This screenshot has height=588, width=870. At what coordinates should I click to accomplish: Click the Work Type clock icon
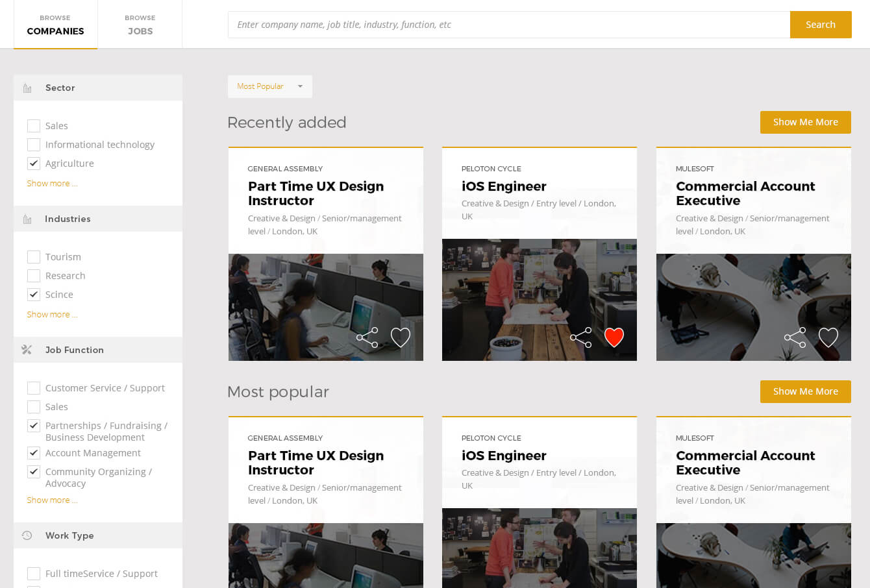point(27,535)
